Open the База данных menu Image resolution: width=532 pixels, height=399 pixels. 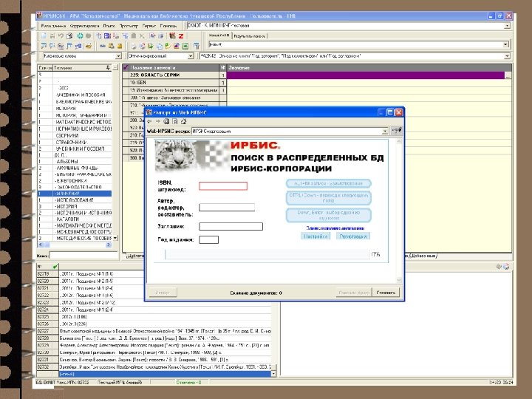point(53,26)
